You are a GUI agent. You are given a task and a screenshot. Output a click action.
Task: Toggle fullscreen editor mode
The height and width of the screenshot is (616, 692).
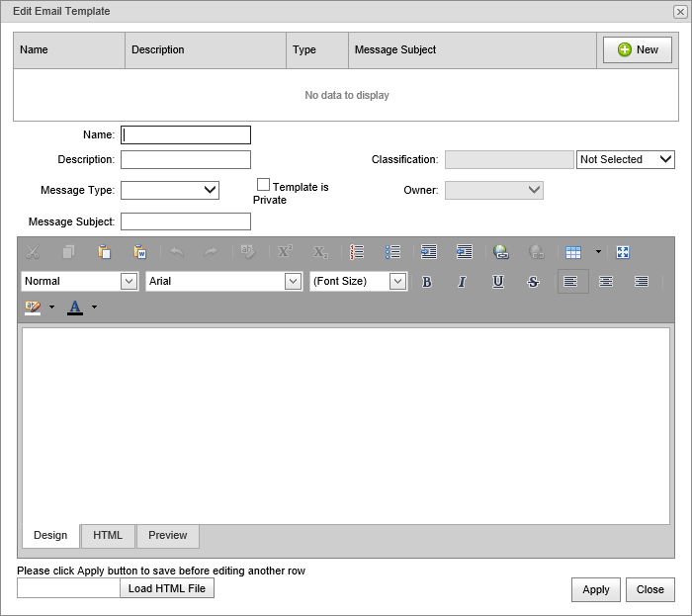click(x=623, y=252)
